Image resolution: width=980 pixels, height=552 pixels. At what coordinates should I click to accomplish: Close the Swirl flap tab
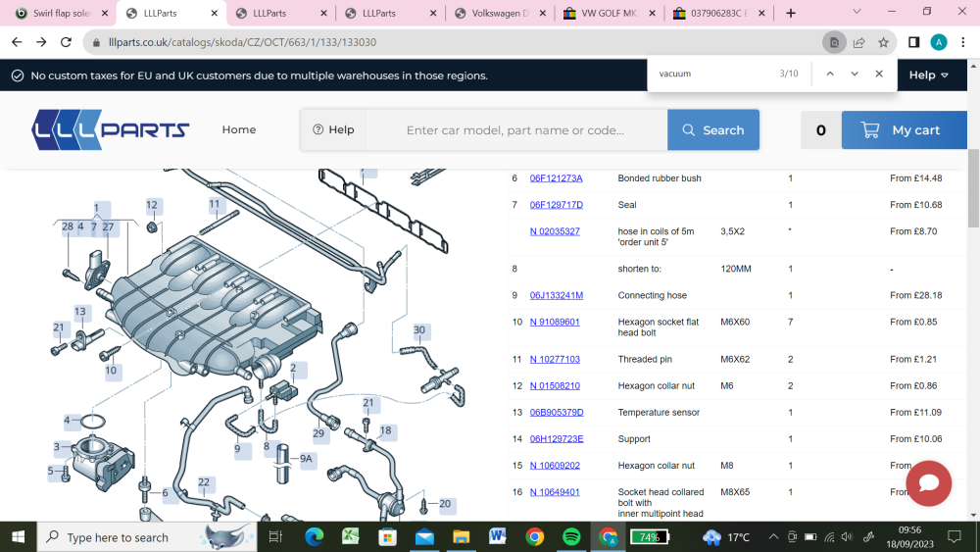tap(105, 13)
